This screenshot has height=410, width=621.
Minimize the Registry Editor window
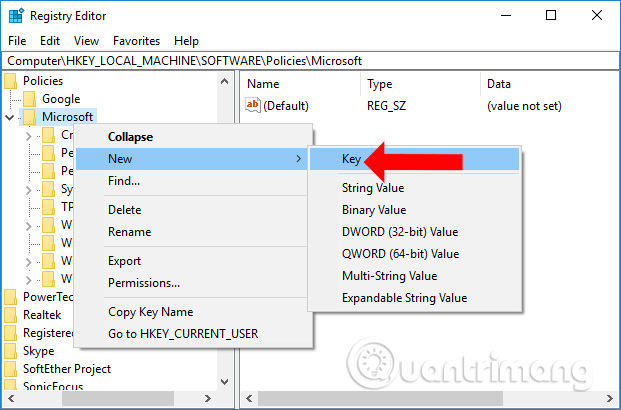coord(505,15)
